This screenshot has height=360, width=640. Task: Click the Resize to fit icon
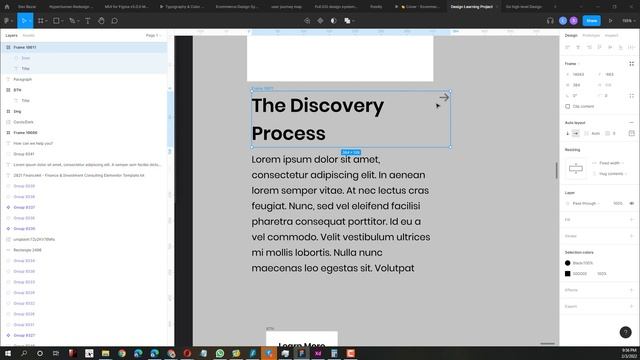pos(631,64)
